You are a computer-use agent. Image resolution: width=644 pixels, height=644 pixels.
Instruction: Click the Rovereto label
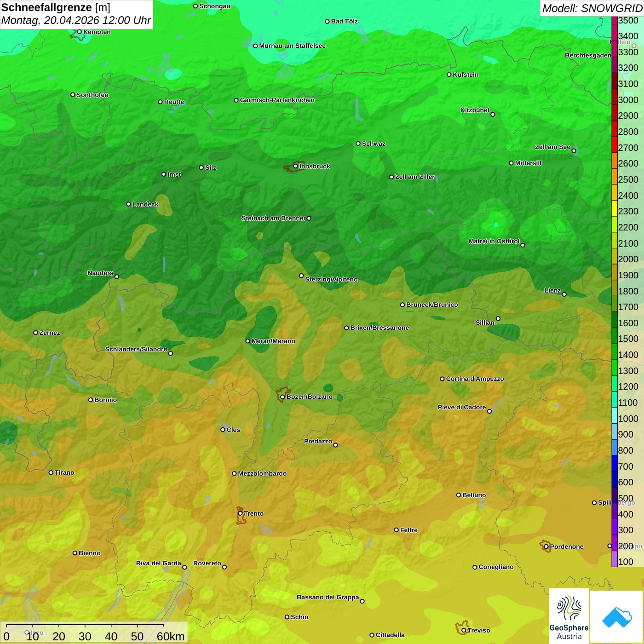207,563
